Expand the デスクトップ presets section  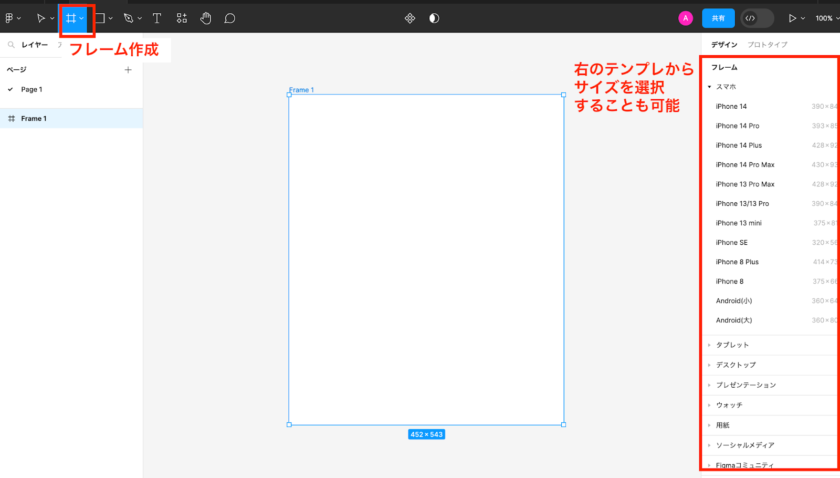click(x=736, y=365)
